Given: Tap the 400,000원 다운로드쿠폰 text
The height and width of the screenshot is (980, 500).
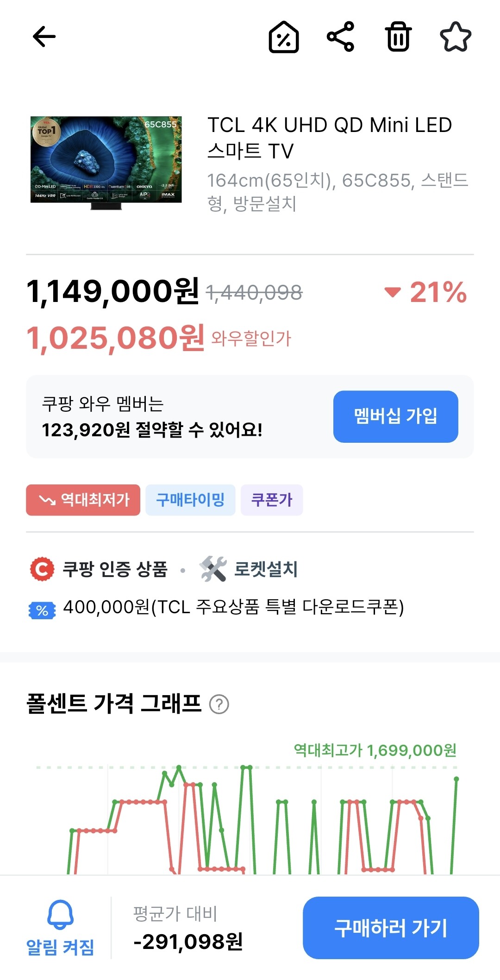Looking at the screenshot, I should coord(233,607).
